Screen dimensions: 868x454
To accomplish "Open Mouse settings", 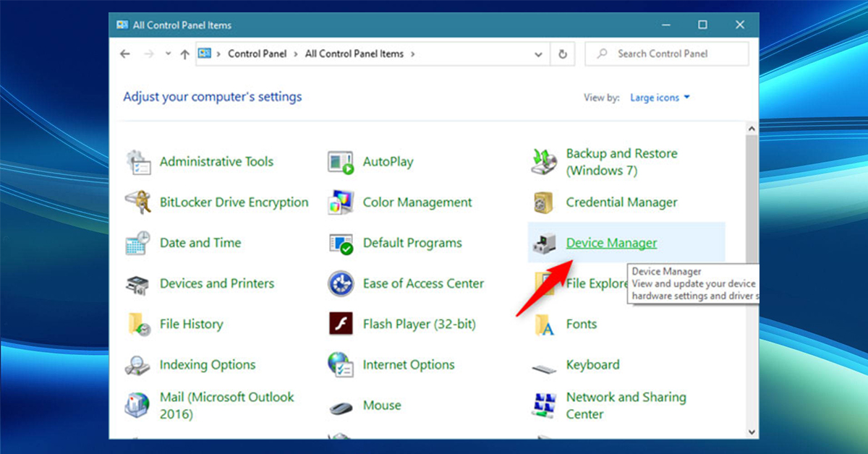I will click(381, 406).
